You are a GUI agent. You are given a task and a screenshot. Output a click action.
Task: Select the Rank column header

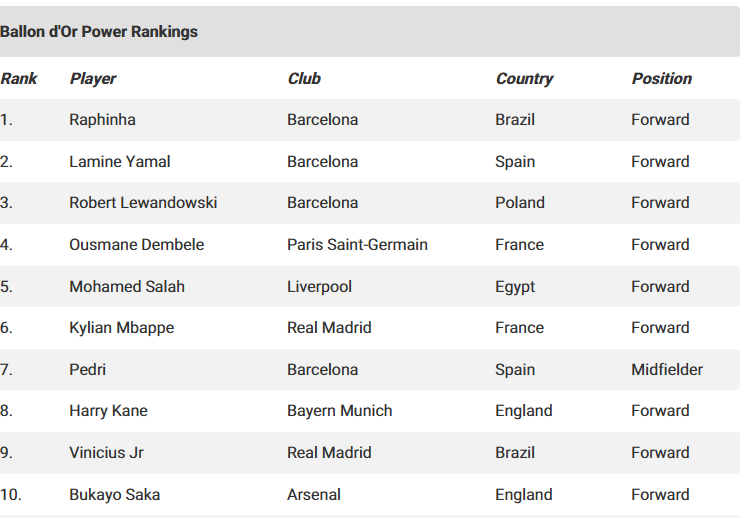tap(19, 78)
